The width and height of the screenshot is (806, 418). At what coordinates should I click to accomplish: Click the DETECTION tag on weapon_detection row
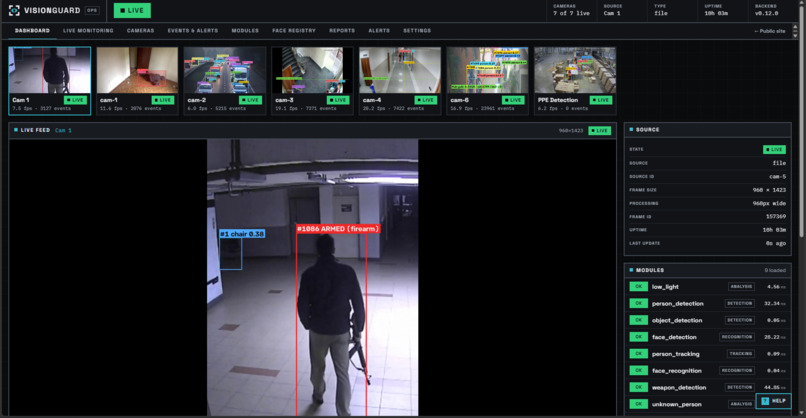[740, 387]
